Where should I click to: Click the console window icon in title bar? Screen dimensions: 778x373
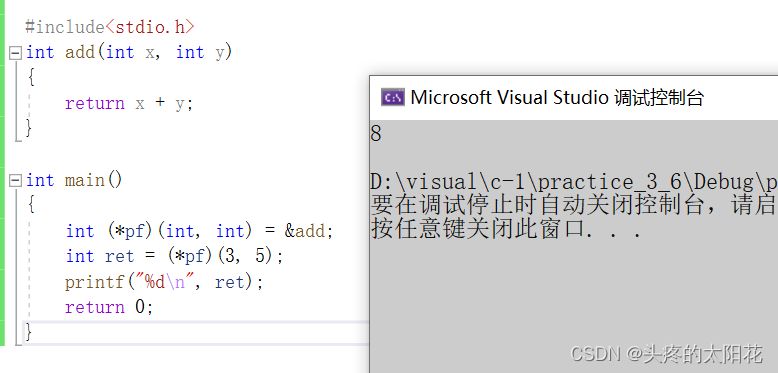392,97
